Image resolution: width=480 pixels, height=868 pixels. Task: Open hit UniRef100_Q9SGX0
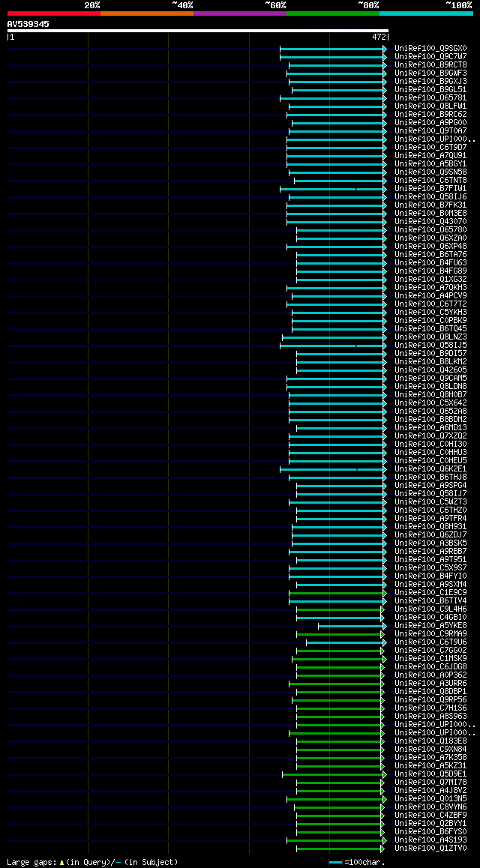point(430,48)
